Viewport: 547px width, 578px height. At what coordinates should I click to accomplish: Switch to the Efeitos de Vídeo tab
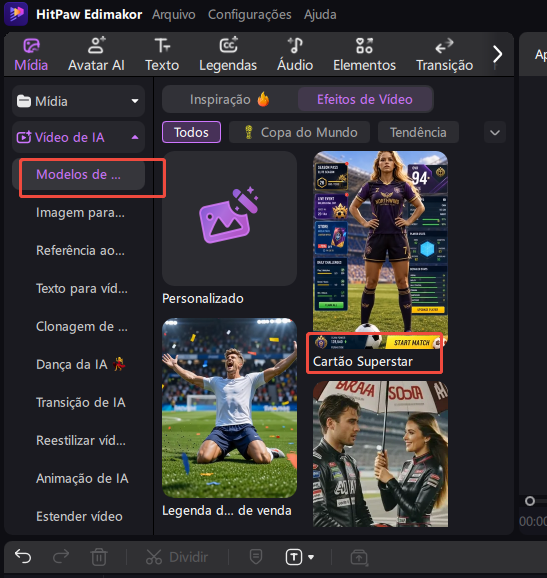click(x=365, y=100)
